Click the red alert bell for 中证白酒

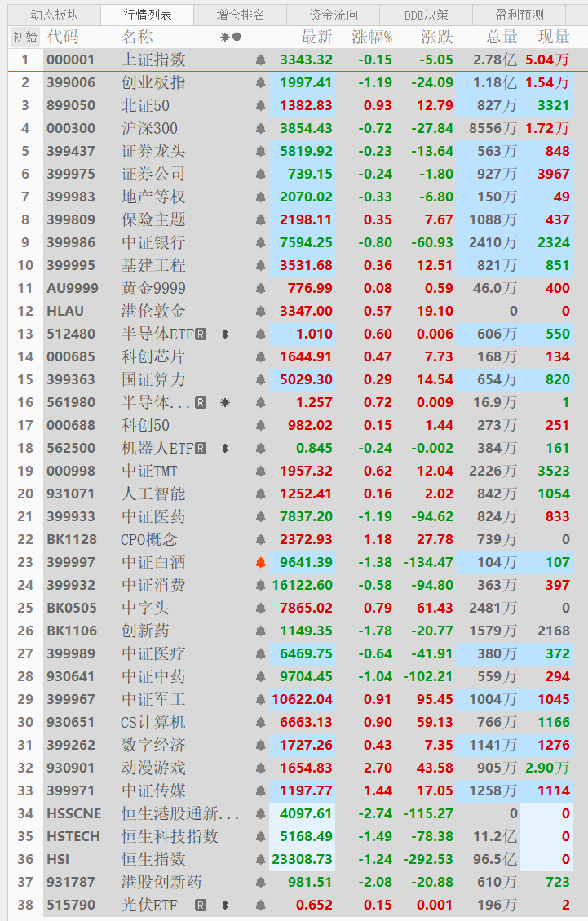click(261, 563)
